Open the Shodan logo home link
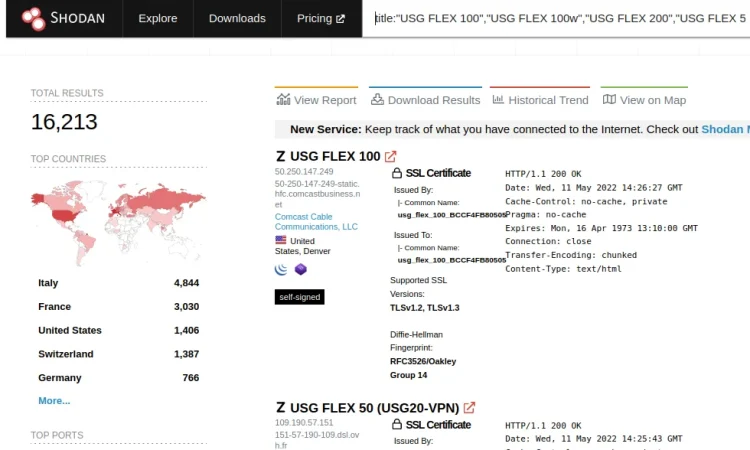Viewport: 750px width, 450px height. click(x=63, y=18)
